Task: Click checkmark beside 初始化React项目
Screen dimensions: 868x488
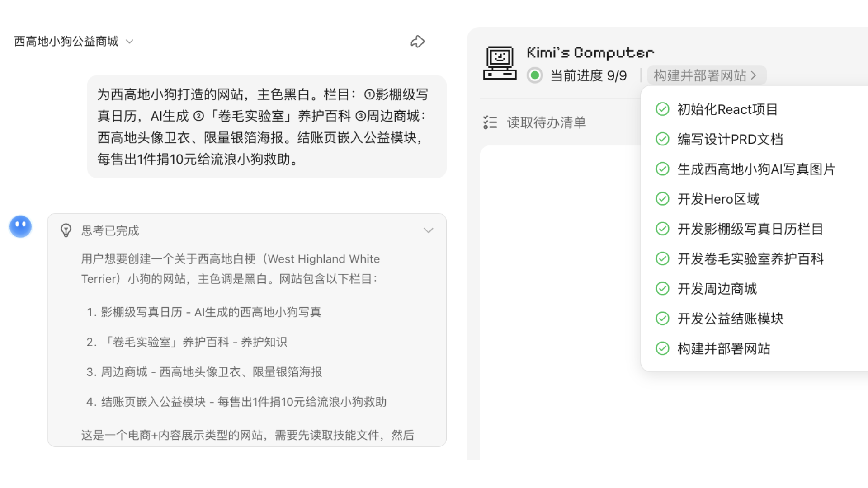Action: [x=662, y=109]
